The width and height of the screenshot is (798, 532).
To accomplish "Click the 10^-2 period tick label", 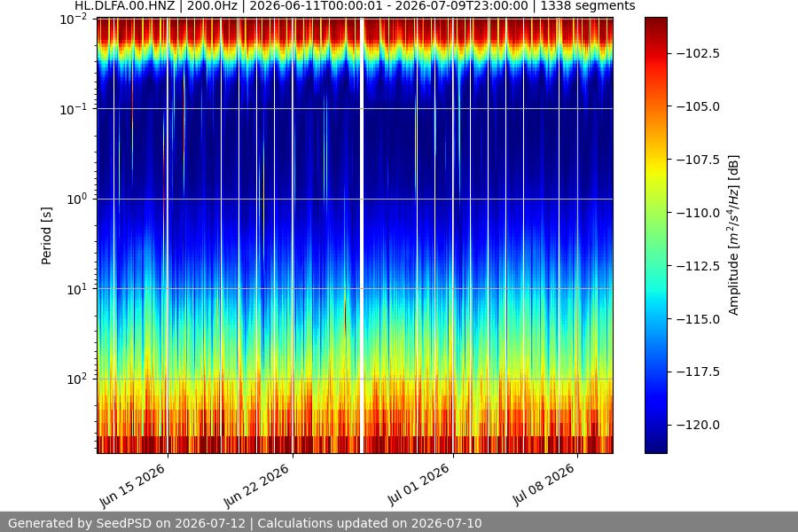I will pyautogui.click(x=74, y=20).
